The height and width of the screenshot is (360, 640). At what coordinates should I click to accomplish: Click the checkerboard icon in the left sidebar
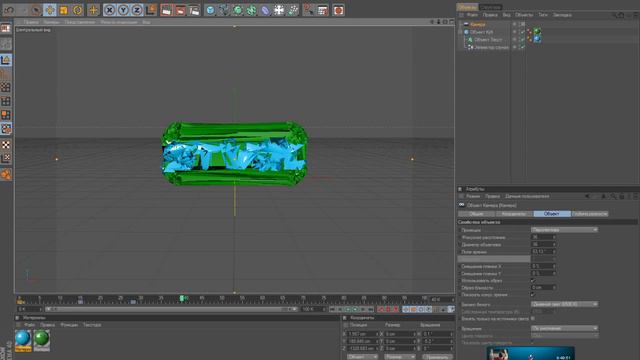coord(6,144)
